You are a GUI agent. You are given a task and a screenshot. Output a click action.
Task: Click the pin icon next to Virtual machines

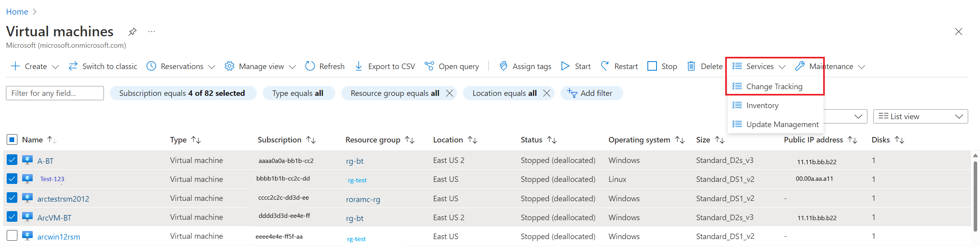pos(132,32)
